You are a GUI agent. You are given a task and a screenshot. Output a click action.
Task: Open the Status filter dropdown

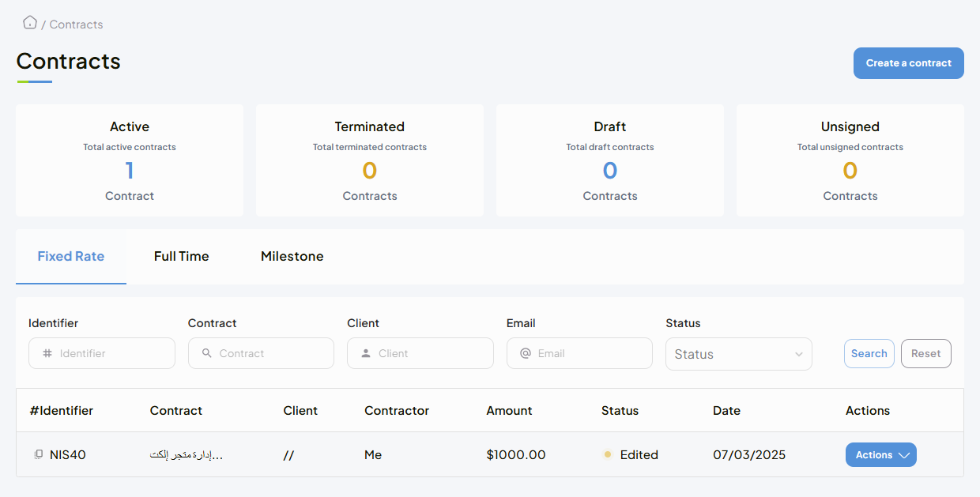pyautogui.click(x=738, y=354)
